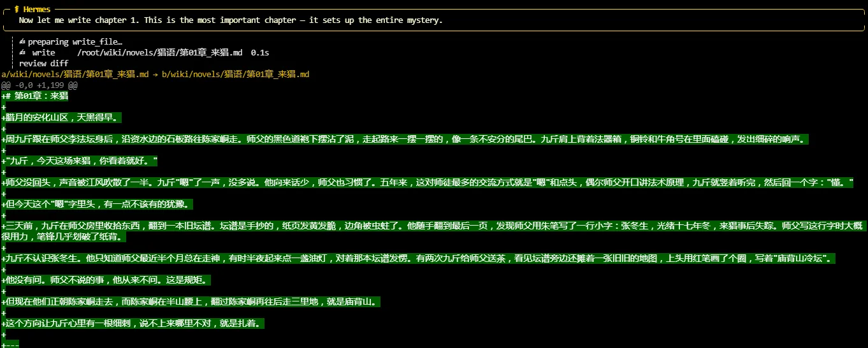Click the "+---" separator line at bottom
868x348 pixels.
[x=10, y=344]
